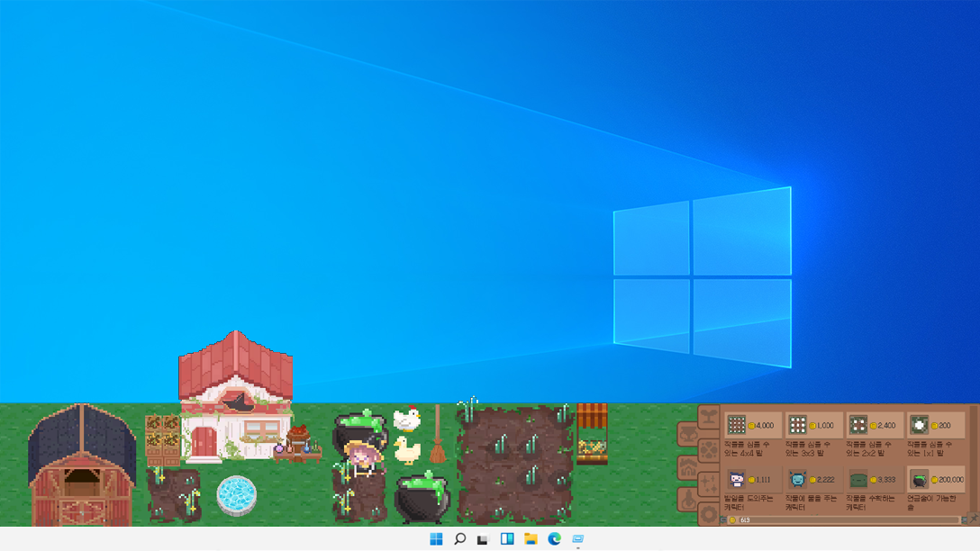Open the sparkles tab in shop panel
The width and height of the screenshot is (980, 551).
pos(709,483)
